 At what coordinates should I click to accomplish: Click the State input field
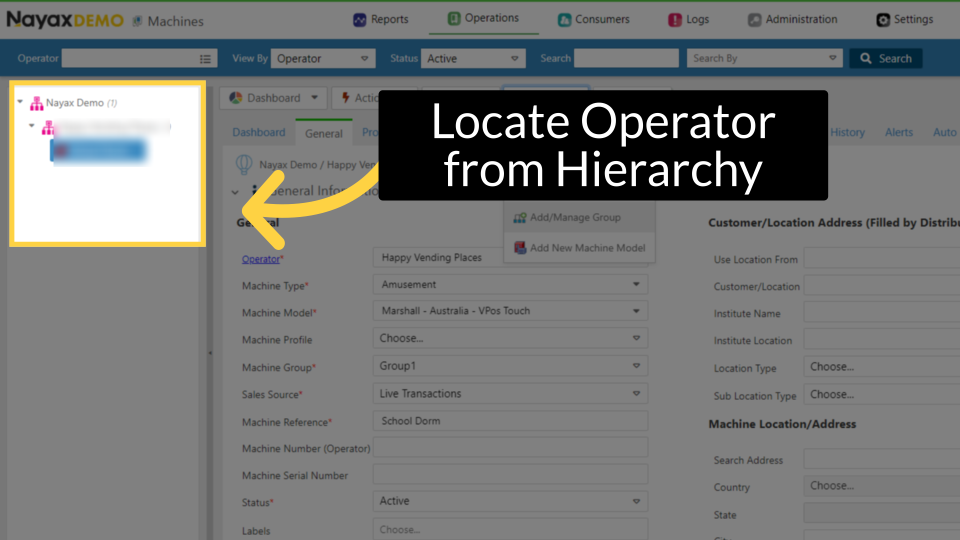tap(882, 514)
